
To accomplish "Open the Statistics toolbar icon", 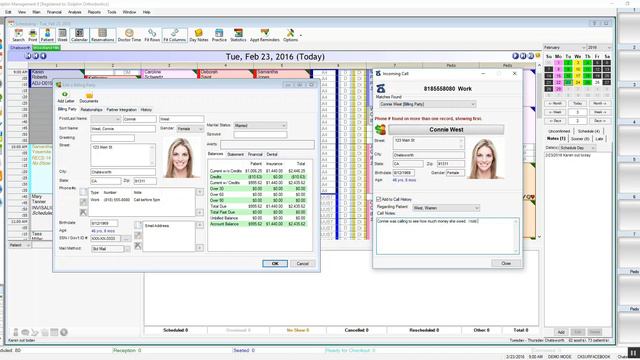I will pyautogui.click(x=238, y=35).
